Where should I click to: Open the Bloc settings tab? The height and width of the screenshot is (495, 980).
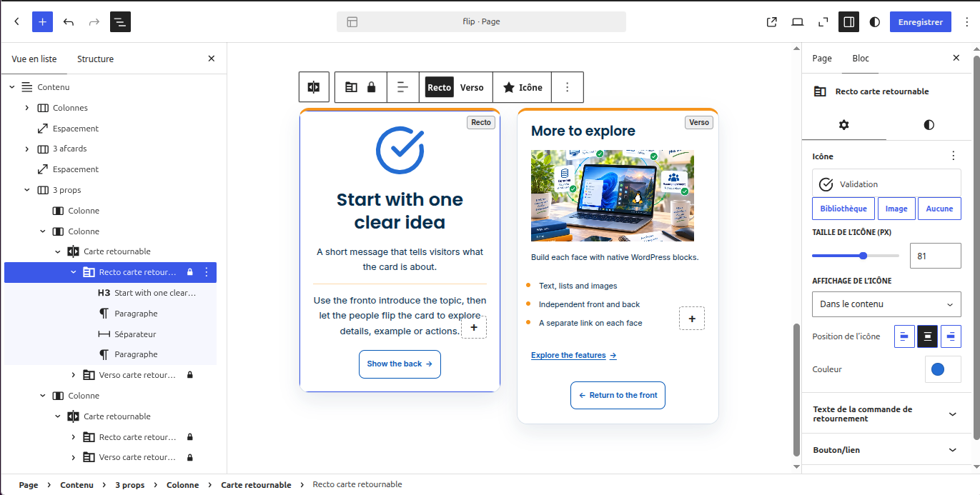tap(861, 58)
